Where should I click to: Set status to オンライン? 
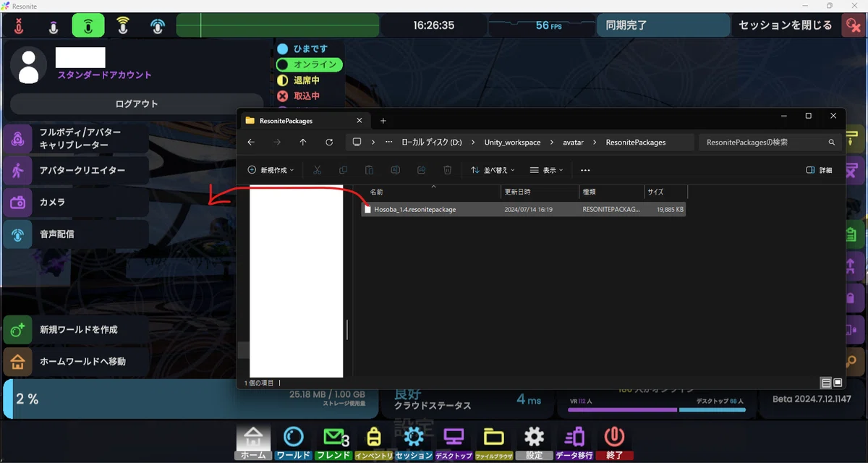(x=308, y=64)
